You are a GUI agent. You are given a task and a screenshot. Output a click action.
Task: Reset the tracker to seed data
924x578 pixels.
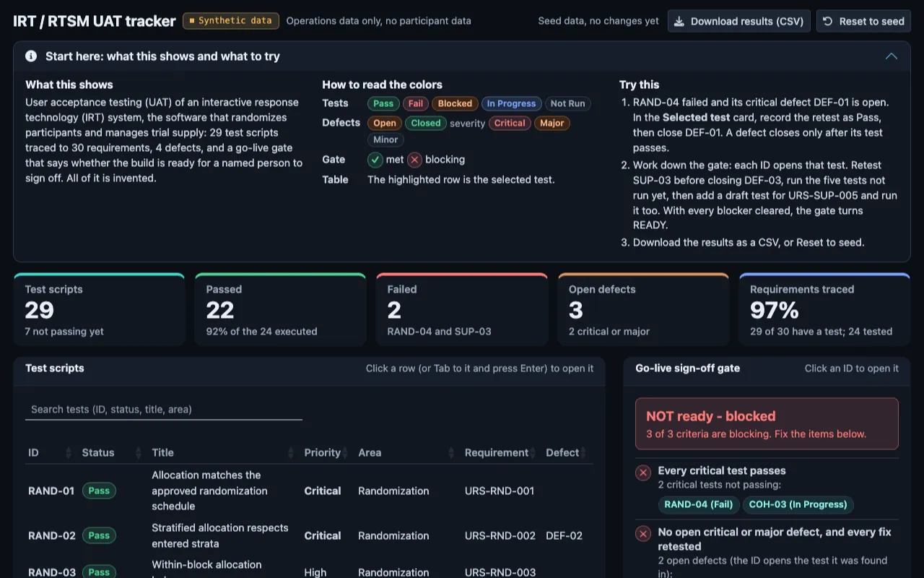[863, 21]
